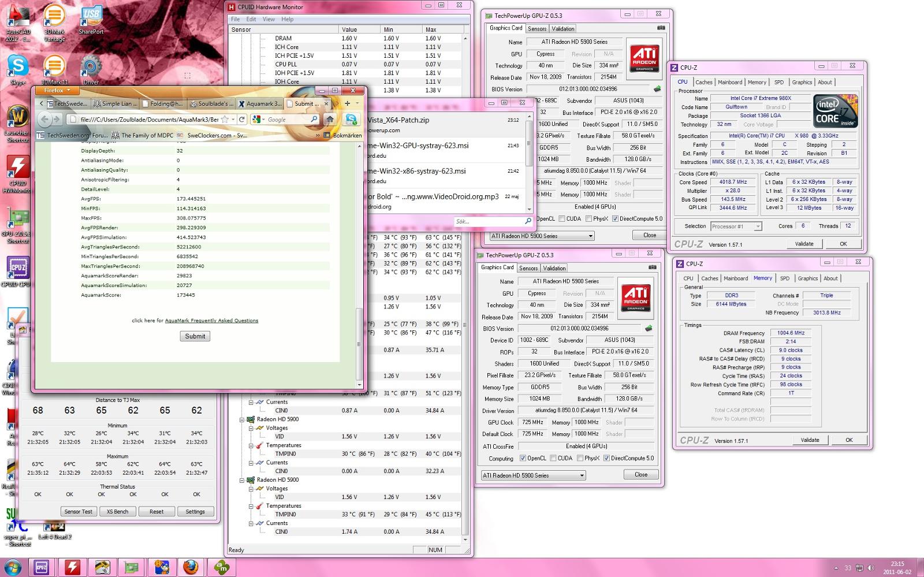Open the 3DMark Vantage desktop shortcut
Image resolution: width=924 pixels, height=577 pixels.
[x=54, y=23]
